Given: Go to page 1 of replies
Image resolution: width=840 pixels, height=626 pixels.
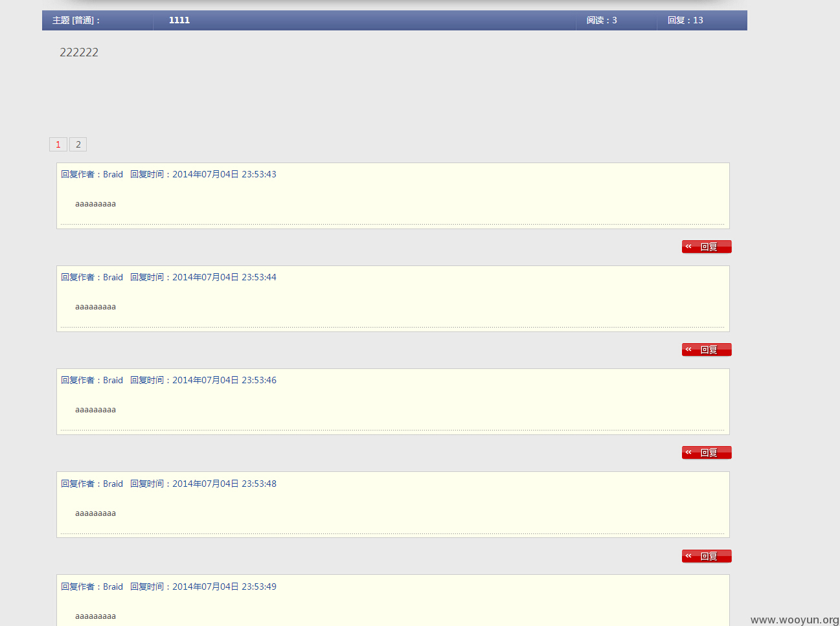Looking at the screenshot, I should [58, 144].
